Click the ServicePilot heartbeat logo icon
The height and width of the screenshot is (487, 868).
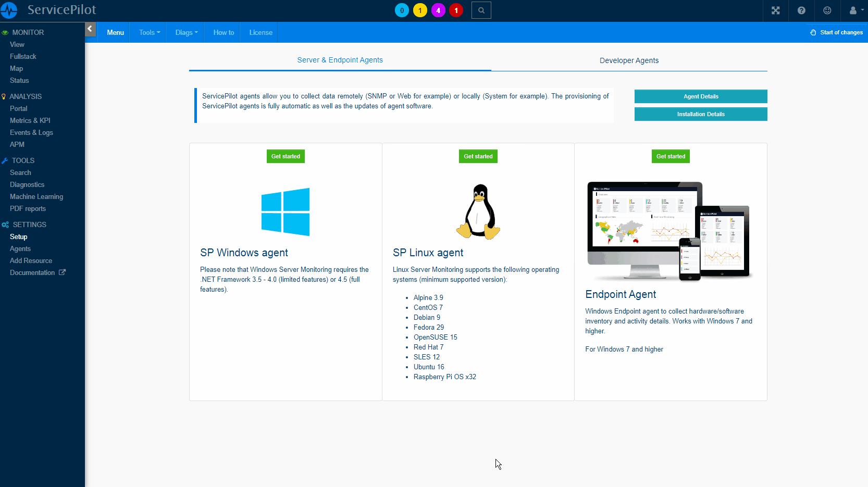(9, 10)
